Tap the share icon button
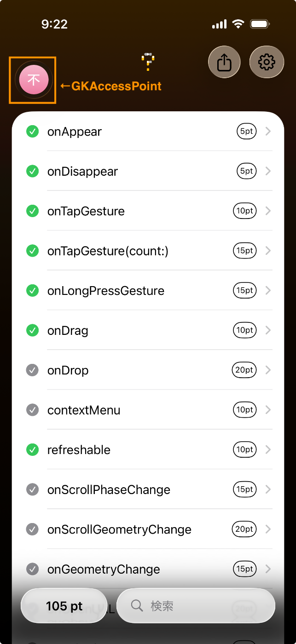The image size is (296, 644). tap(224, 62)
